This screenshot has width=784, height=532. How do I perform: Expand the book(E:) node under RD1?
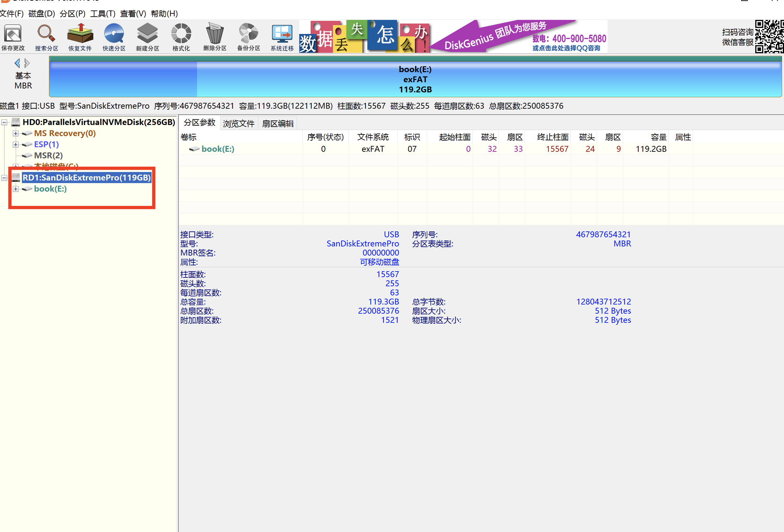(16, 189)
